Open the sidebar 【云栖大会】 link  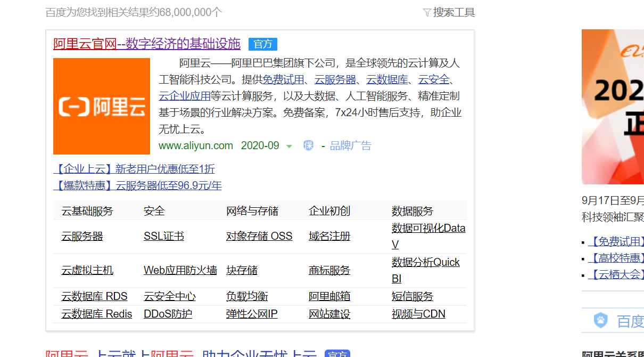pyautogui.click(x=616, y=275)
